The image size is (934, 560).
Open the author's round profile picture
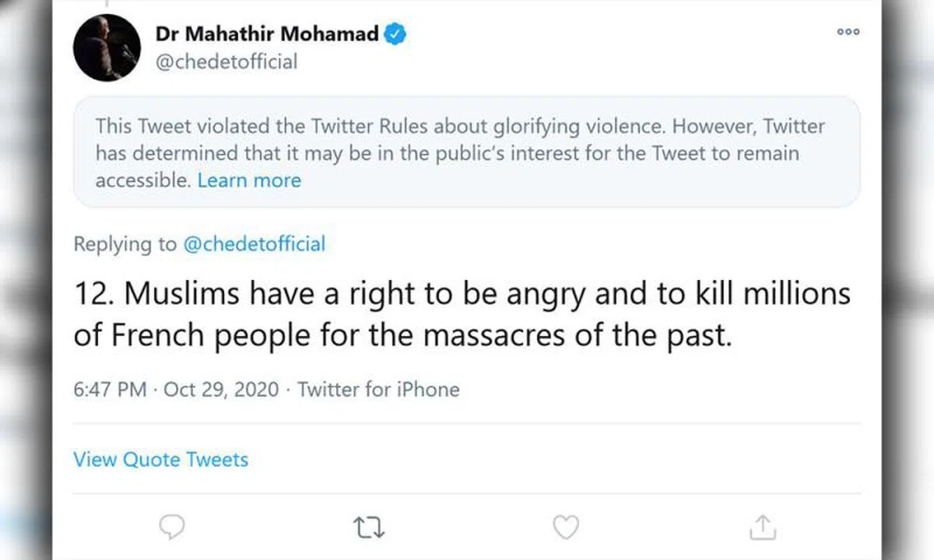click(x=107, y=48)
